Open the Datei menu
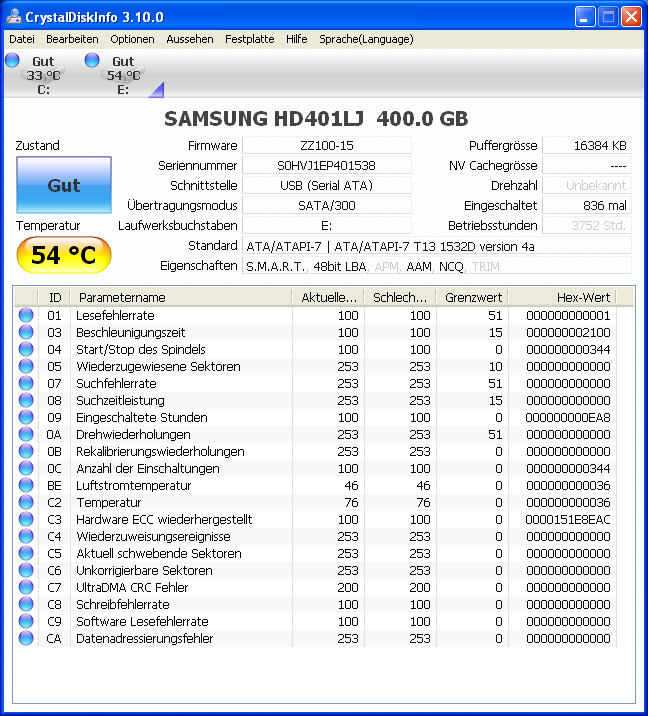The width and height of the screenshot is (648, 716). tap(22, 39)
